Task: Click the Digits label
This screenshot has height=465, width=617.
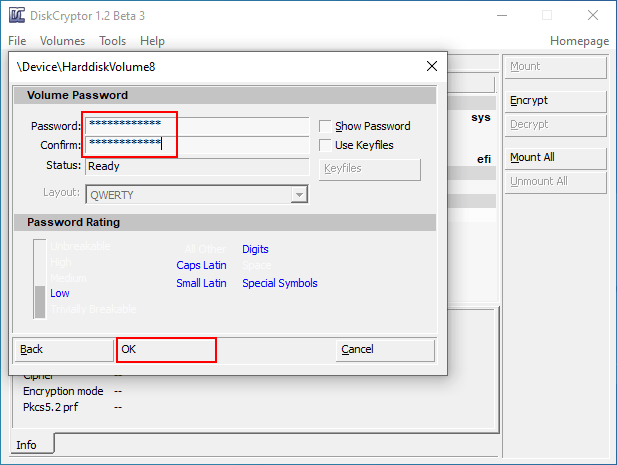Action: coord(255,249)
